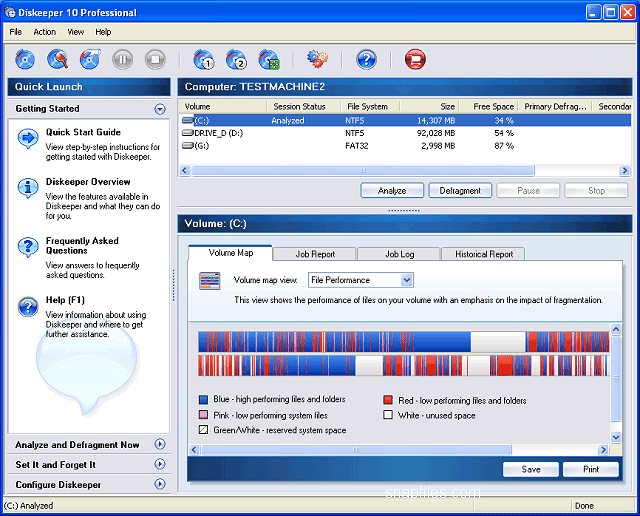Click the blue Help question mark toolbar icon

point(366,60)
